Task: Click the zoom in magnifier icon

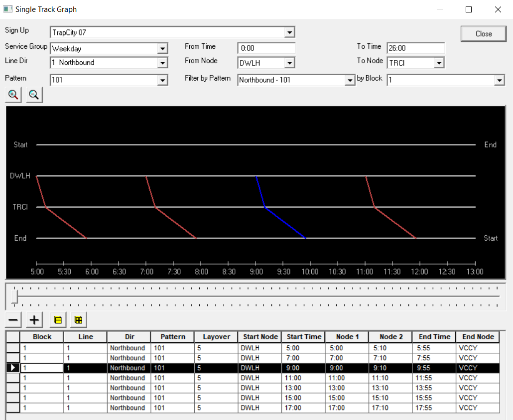Action: tap(13, 94)
